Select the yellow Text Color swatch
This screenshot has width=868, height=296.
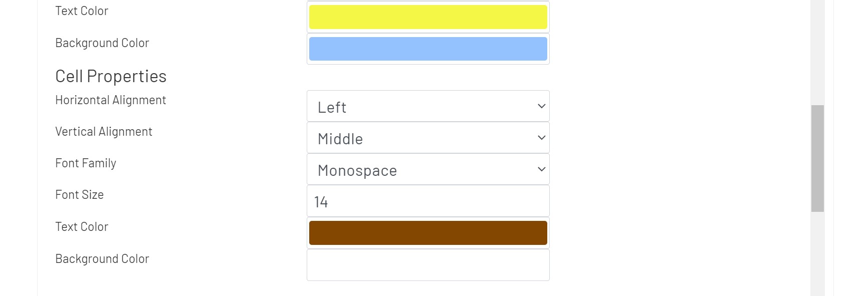click(428, 17)
